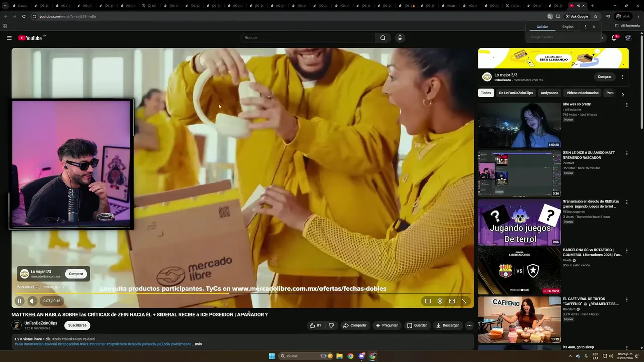644x362 pixels.
Task: Open options for BARCELONA SC vs BOTAFOGO
Action: [627, 250]
